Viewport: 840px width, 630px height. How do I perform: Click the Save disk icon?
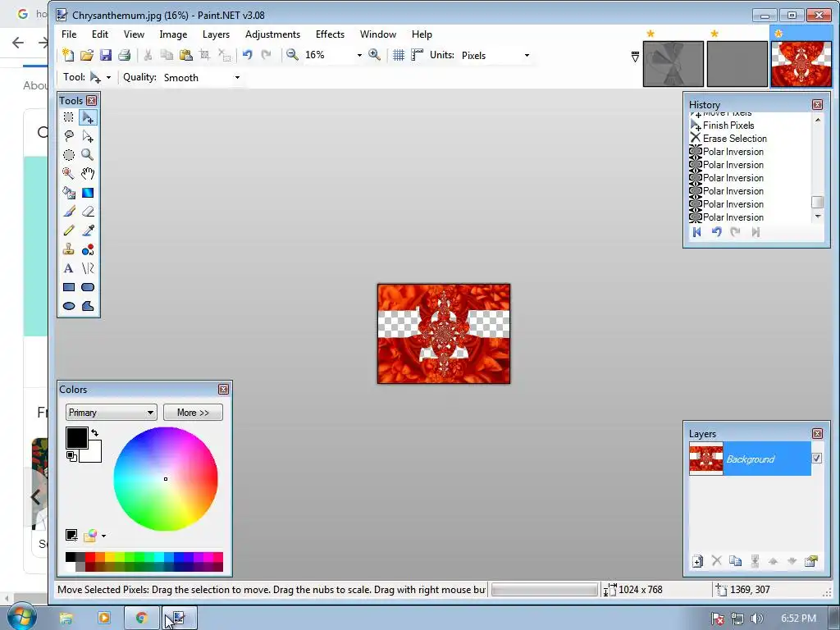click(106, 55)
